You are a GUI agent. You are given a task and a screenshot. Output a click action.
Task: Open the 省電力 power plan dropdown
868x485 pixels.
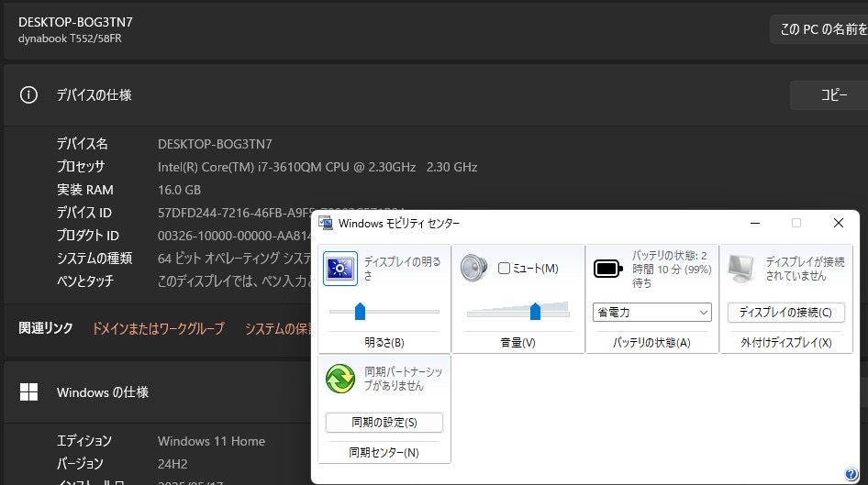(652, 312)
